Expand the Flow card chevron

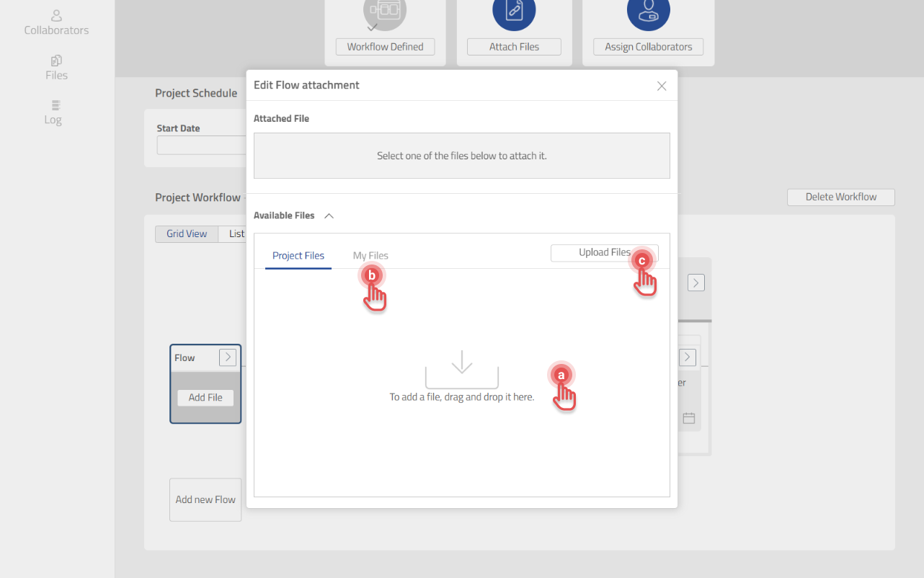tap(227, 357)
